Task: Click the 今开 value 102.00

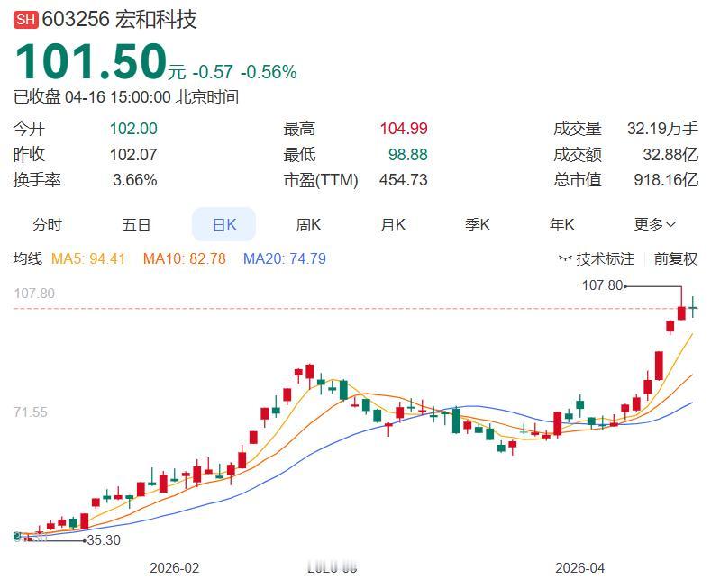Action: point(133,129)
